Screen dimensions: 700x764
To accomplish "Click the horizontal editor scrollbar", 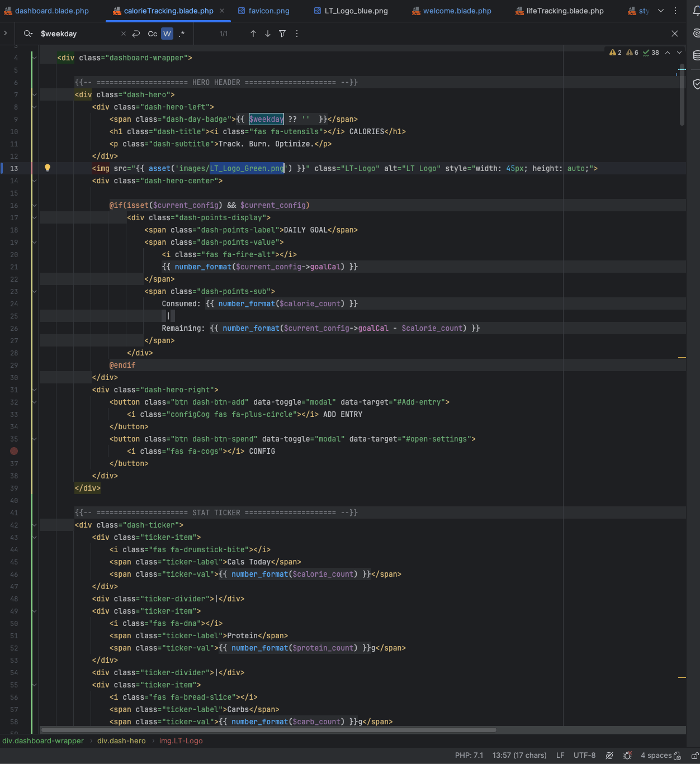I will [x=268, y=729].
